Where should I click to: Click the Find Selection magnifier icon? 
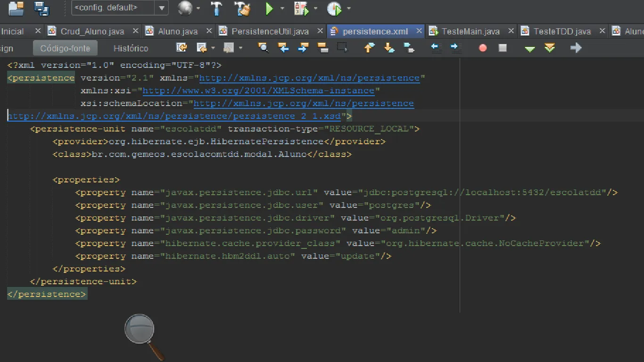pos(263,48)
